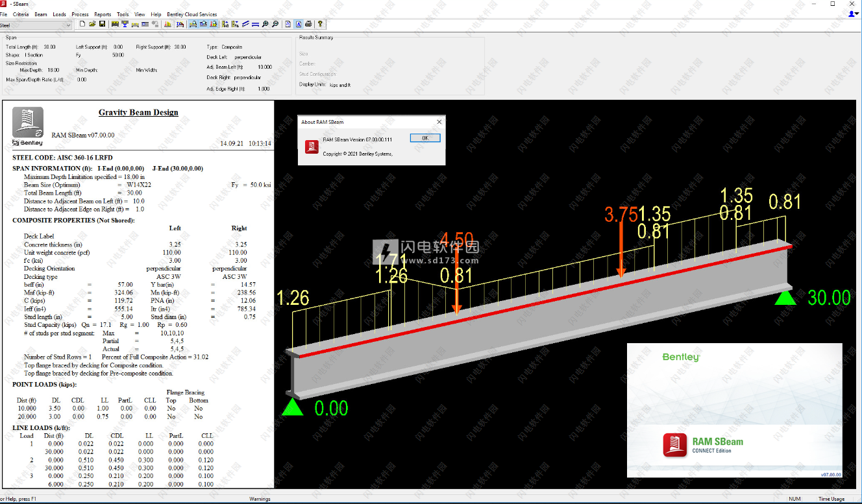Click the ruler icon with down arrow
The height and width of the screenshot is (504, 862).
coord(235,24)
